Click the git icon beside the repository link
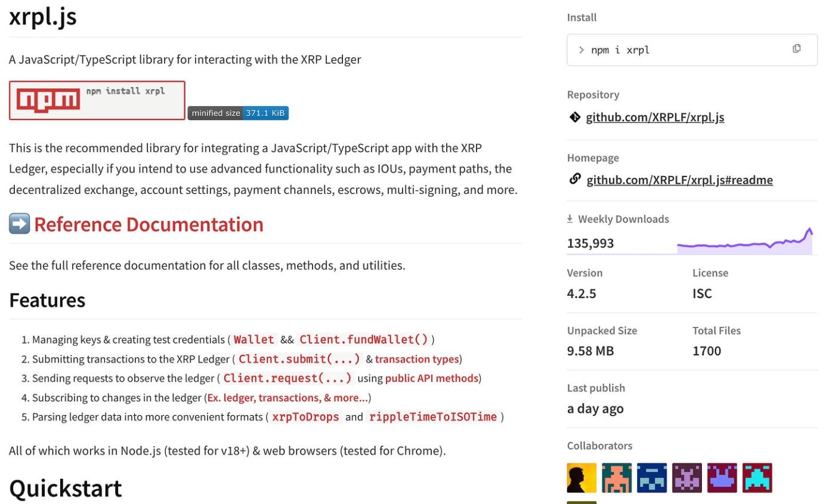 pyautogui.click(x=574, y=117)
